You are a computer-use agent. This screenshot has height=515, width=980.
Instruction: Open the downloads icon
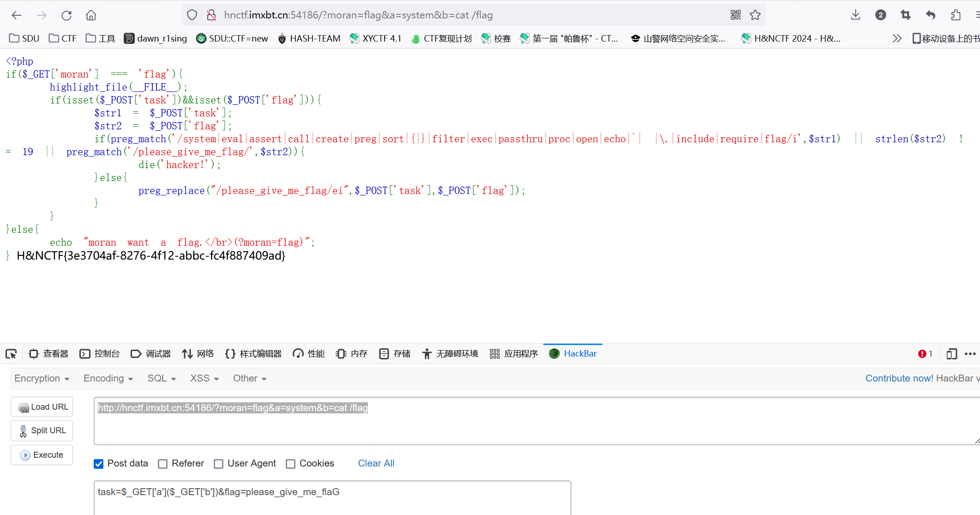point(855,15)
